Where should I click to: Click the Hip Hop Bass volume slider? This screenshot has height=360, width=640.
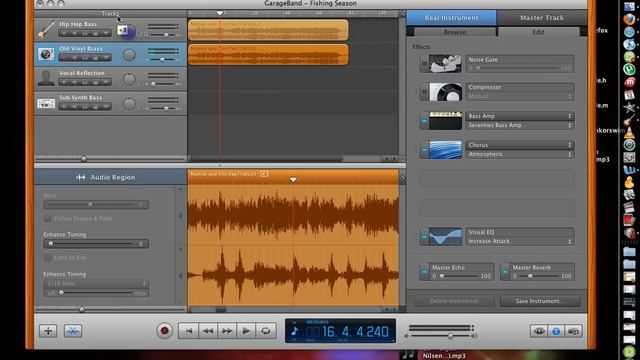(163, 35)
